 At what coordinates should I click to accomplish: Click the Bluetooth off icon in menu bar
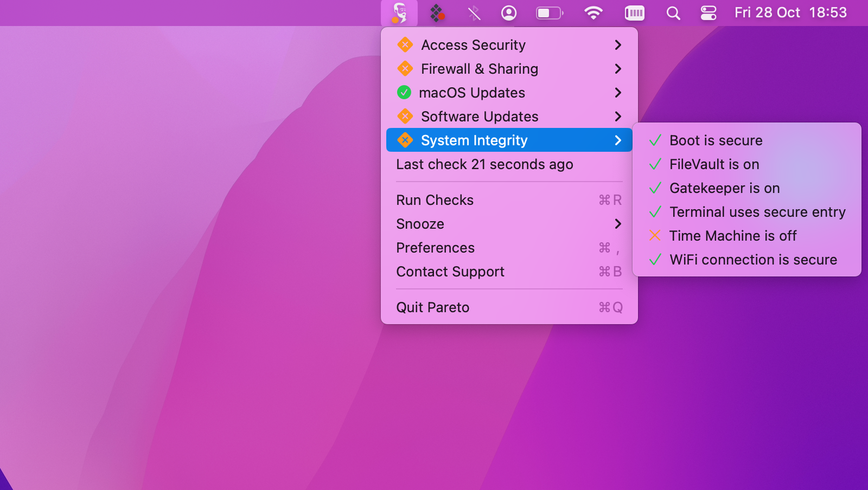[x=474, y=13]
